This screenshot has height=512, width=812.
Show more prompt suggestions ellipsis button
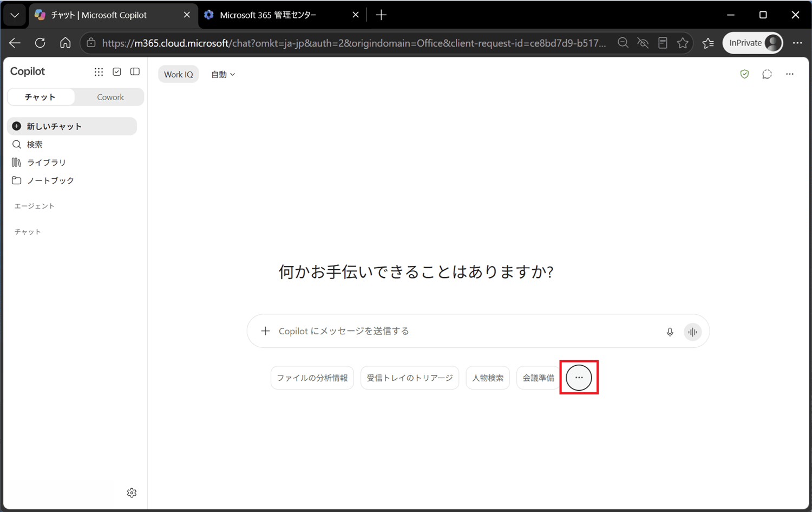coord(579,378)
